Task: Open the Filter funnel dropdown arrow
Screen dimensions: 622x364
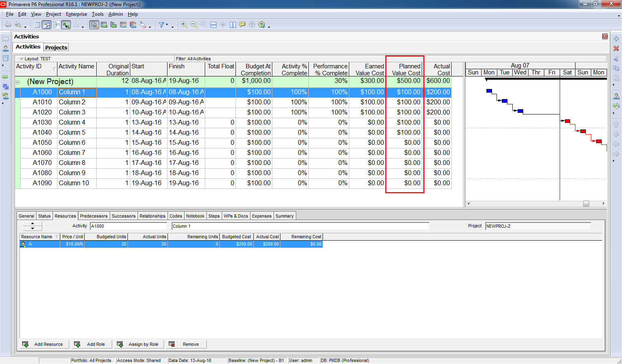Action: pos(167,25)
